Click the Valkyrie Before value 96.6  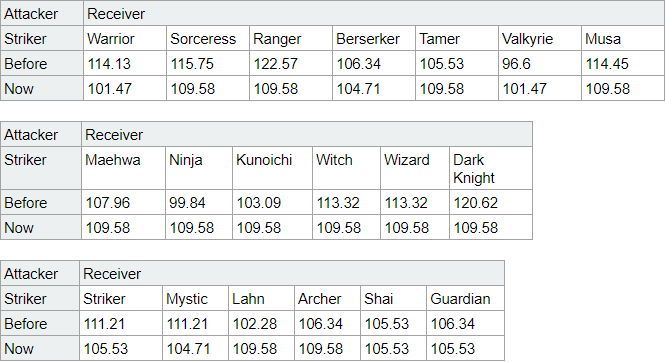(539, 64)
